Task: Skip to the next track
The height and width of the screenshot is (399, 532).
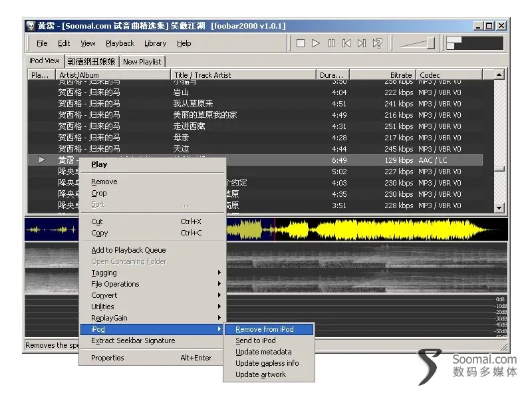Action: 362,43
